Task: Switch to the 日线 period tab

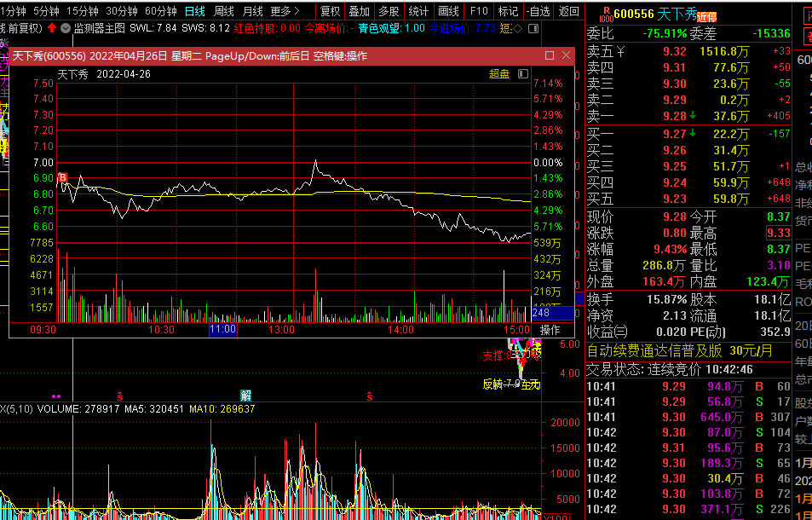Action: tap(195, 11)
